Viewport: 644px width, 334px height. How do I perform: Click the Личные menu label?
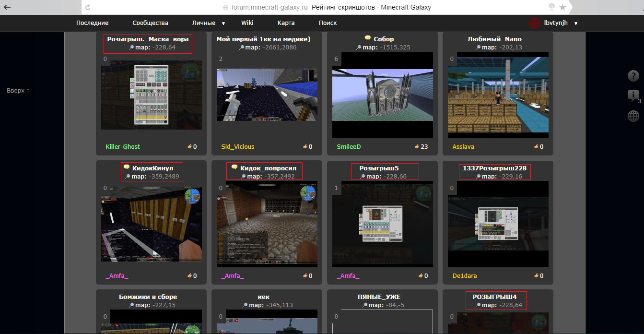click(204, 23)
